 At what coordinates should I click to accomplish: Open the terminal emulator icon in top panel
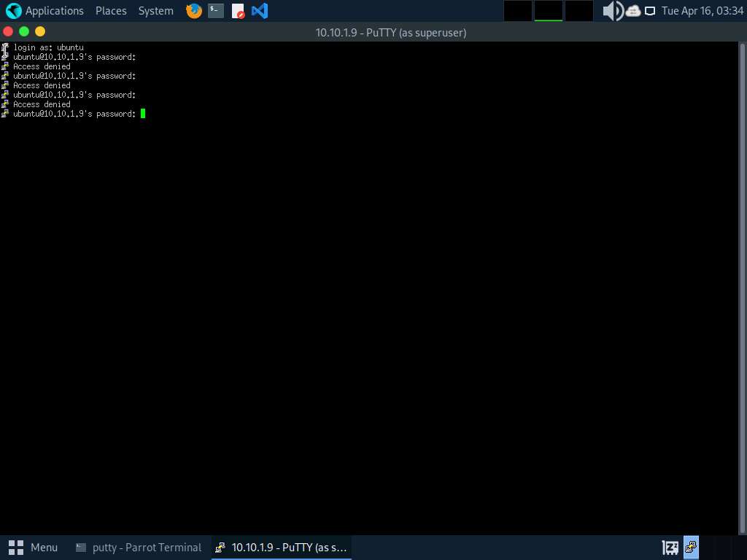click(214, 10)
